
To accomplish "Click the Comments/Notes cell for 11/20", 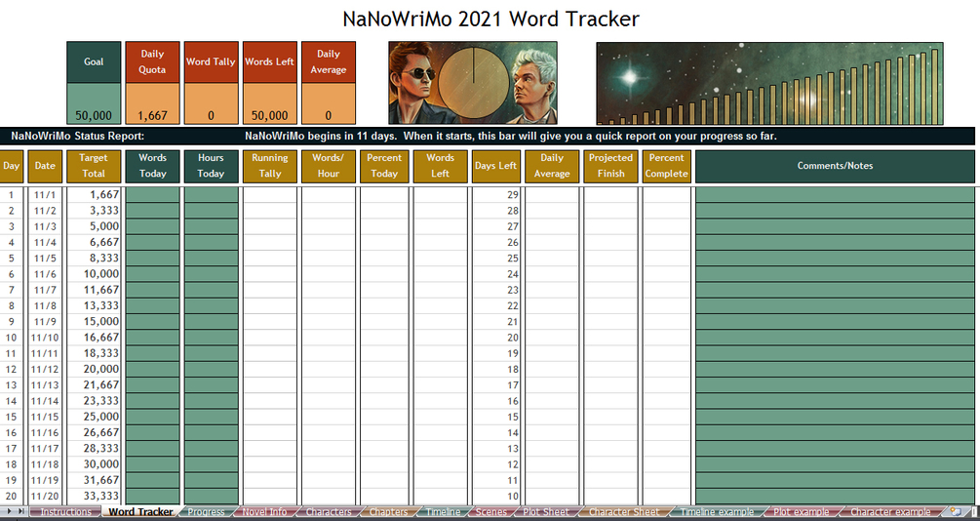I will pos(835,496).
